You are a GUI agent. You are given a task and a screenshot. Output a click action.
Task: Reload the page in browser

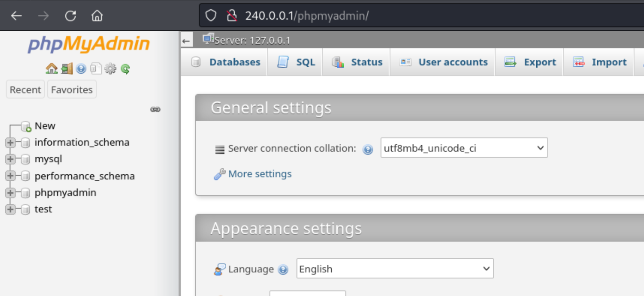[x=70, y=16]
